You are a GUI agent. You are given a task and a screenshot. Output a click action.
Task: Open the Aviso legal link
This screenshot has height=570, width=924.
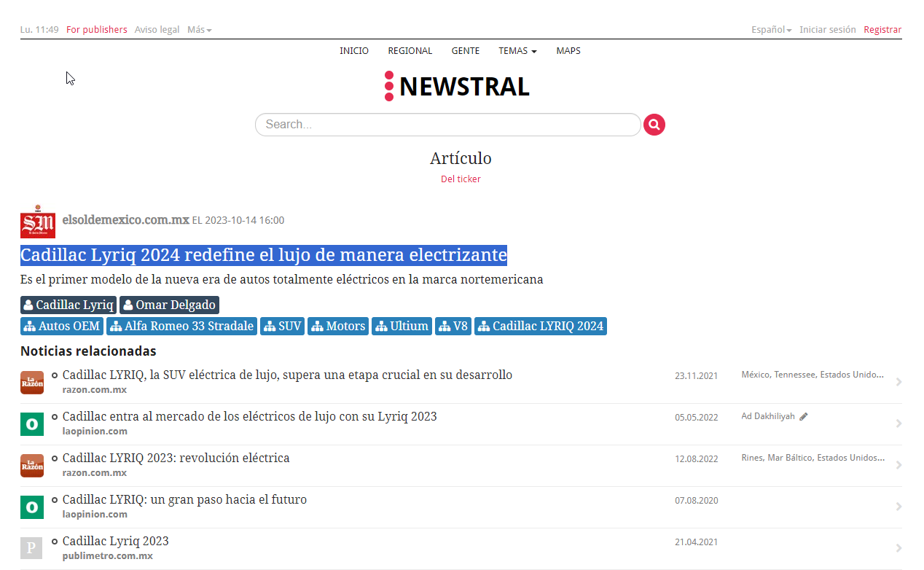point(157,30)
